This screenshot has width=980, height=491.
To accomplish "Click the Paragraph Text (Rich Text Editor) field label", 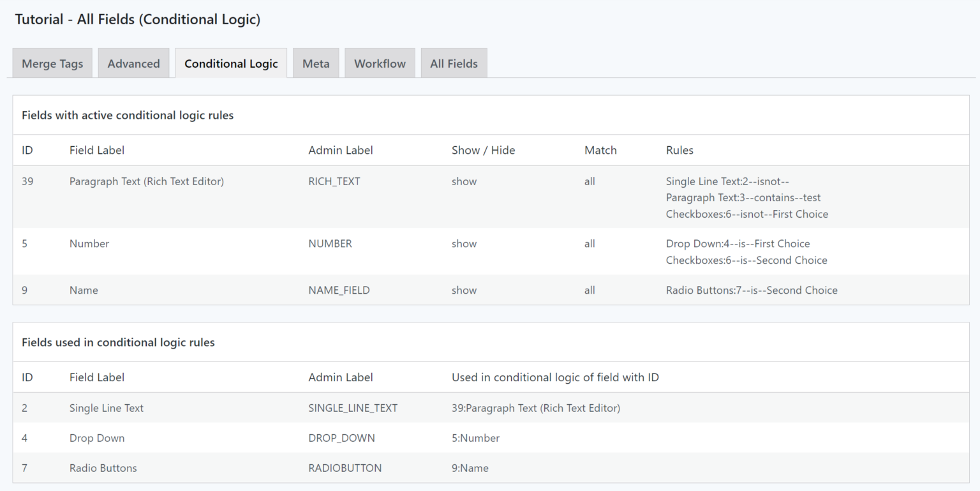I will (146, 181).
